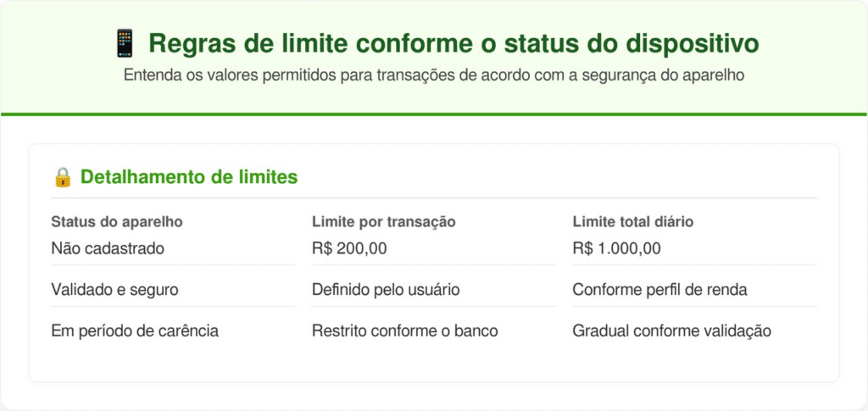Click the blank area below the table rows
The image size is (868, 411).
click(434, 363)
